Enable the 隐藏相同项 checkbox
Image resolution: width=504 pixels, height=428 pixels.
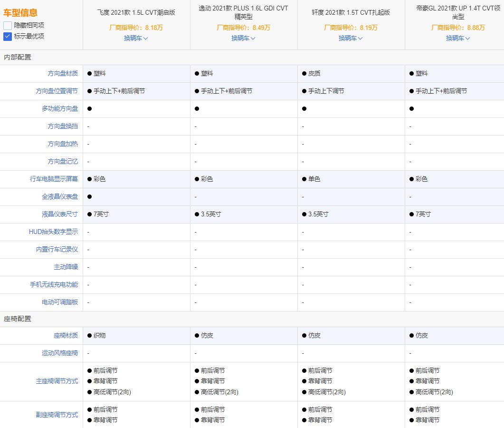click(x=8, y=26)
